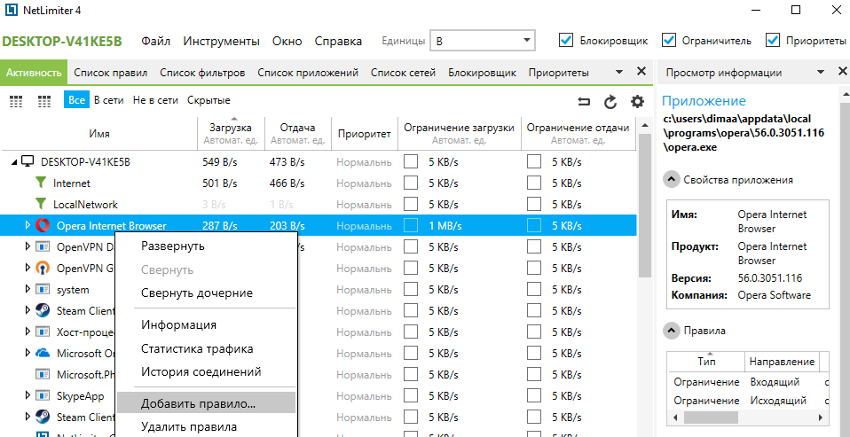Select the В сети filter button

click(109, 100)
